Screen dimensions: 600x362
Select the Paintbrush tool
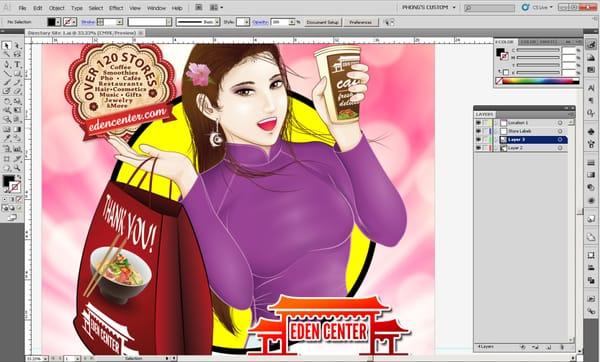coord(7,82)
